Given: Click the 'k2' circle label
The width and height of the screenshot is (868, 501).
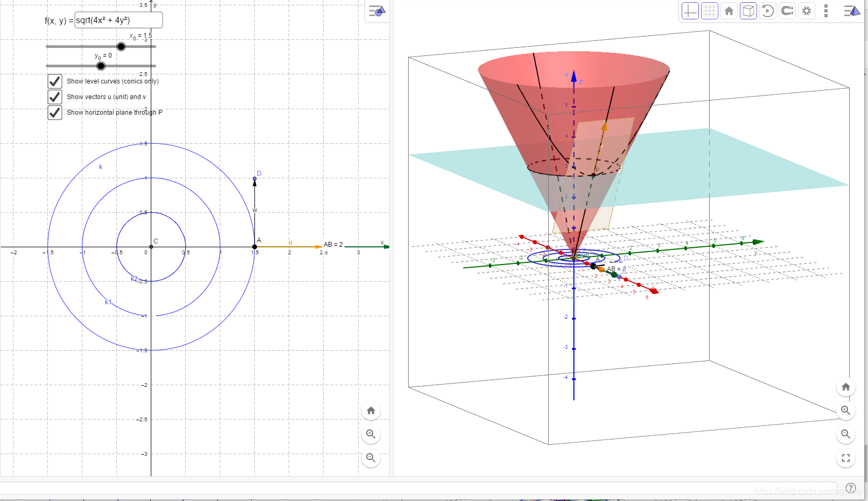Looking at the screenshot, I should (x=135, y=279).
